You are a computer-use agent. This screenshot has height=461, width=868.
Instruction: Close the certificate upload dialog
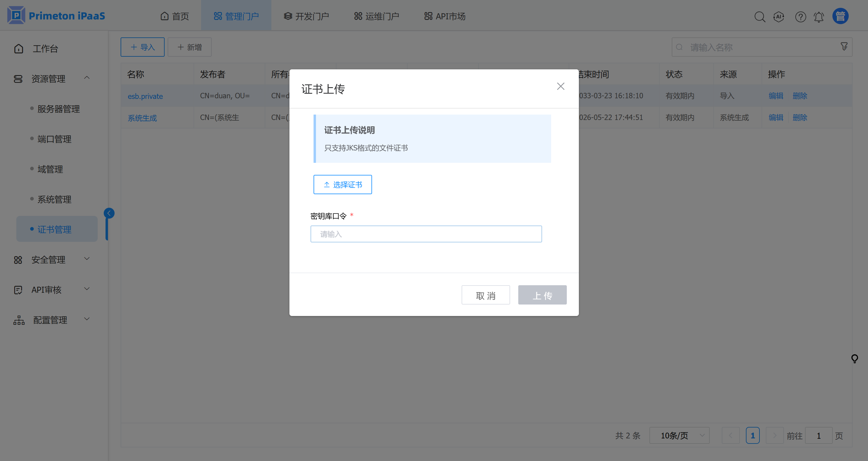(x=560, y=86)
